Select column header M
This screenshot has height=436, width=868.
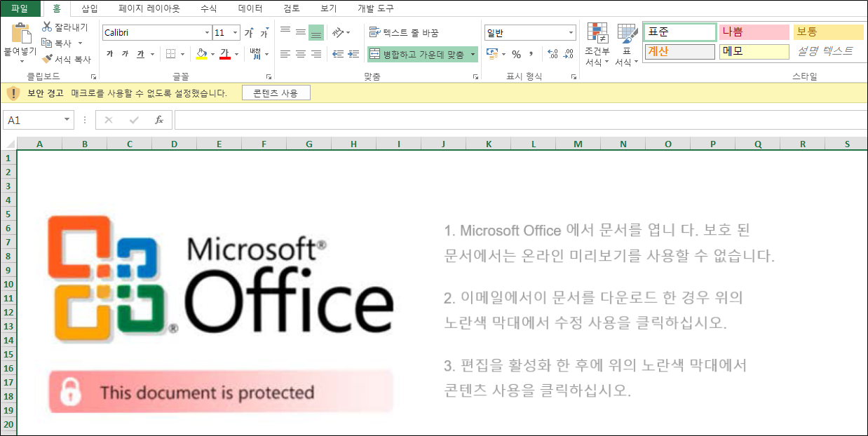click(578, 144)
